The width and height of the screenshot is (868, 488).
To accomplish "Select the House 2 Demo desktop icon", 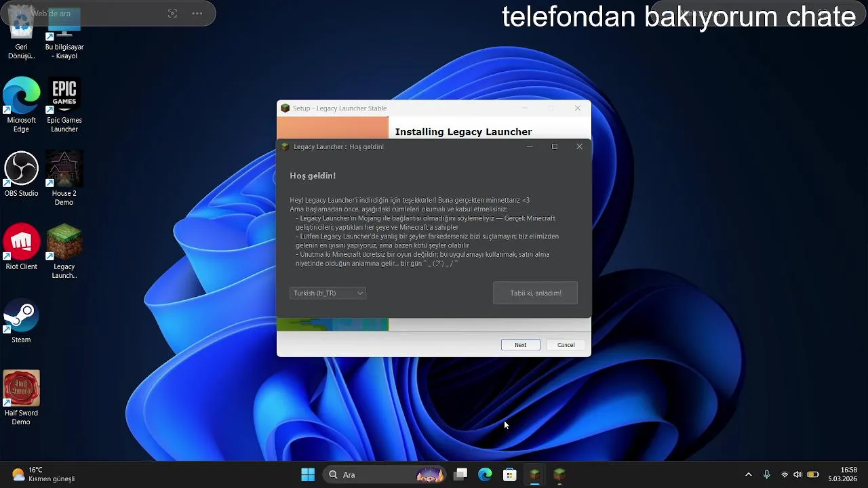I will point(64,178).
